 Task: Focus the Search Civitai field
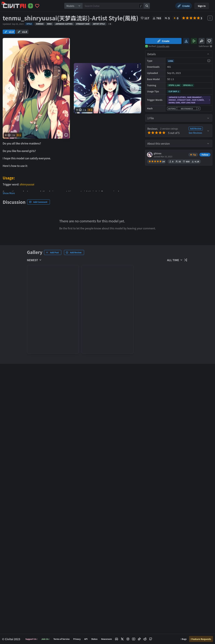[x=111, y=6]
